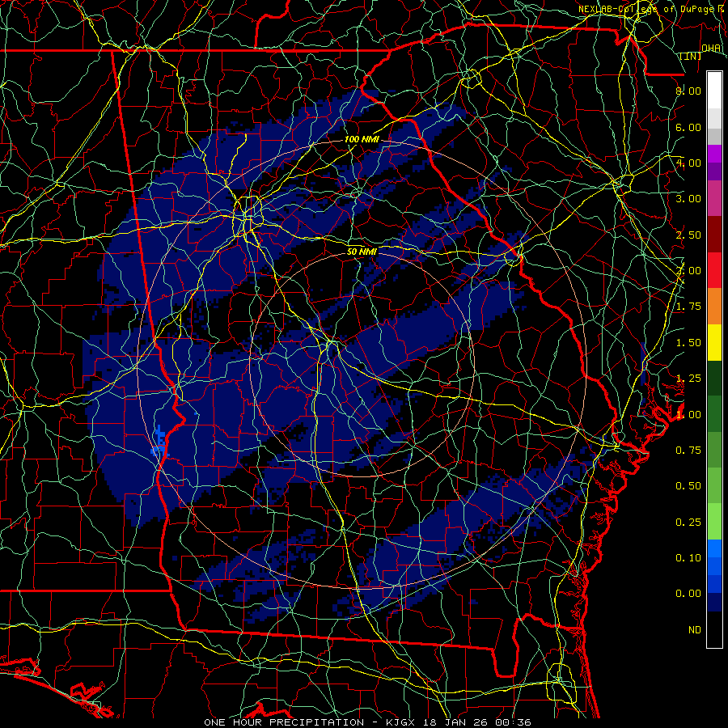The width and height of the screenshot is (728, 728).
Task: Click the 4.00 legend value
Action: (x=688, y=163)
